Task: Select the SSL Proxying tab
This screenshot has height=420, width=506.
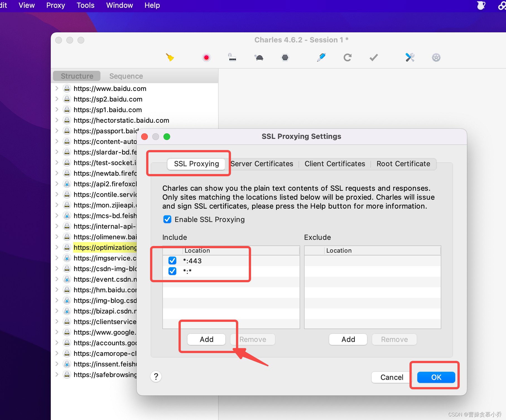Action: (196, 164)
